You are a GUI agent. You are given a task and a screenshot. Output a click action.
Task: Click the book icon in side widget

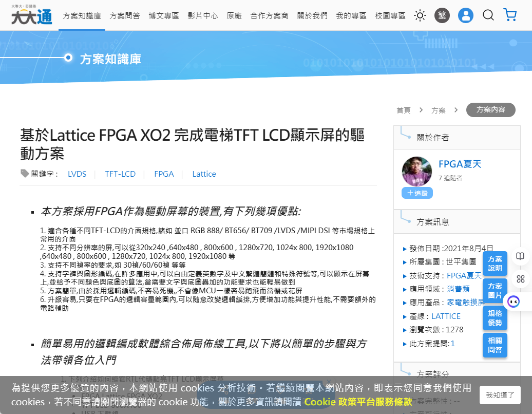pos(520,256)
